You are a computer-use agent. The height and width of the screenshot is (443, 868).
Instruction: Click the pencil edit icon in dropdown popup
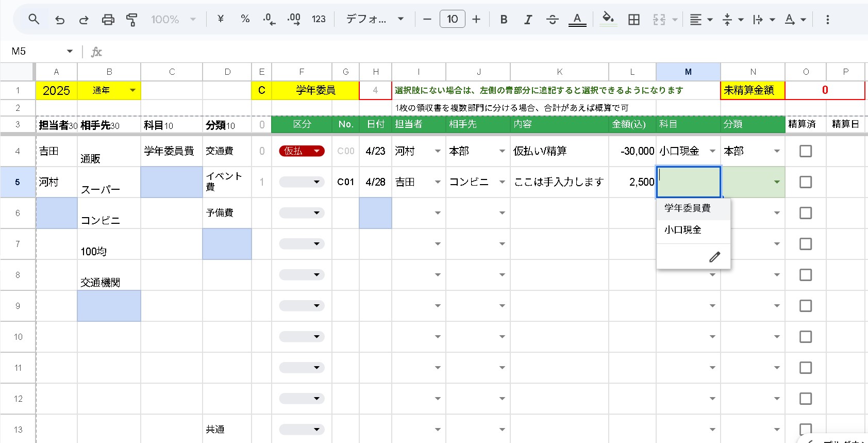714,257
